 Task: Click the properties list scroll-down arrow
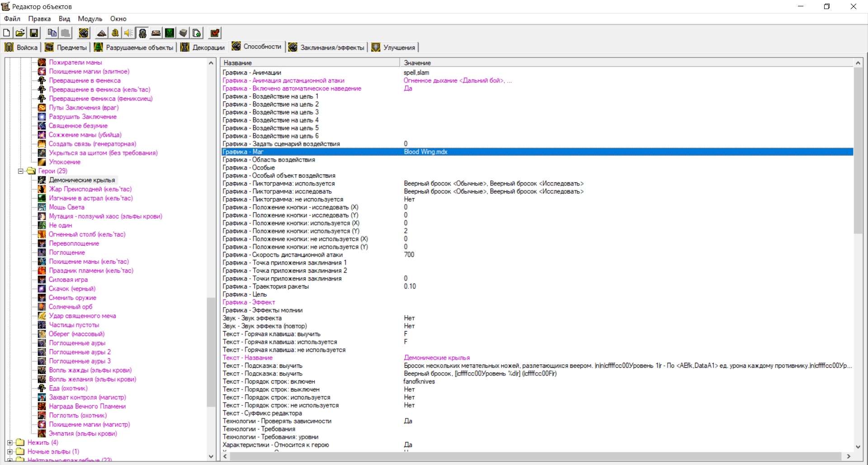(x=858, y=447)
